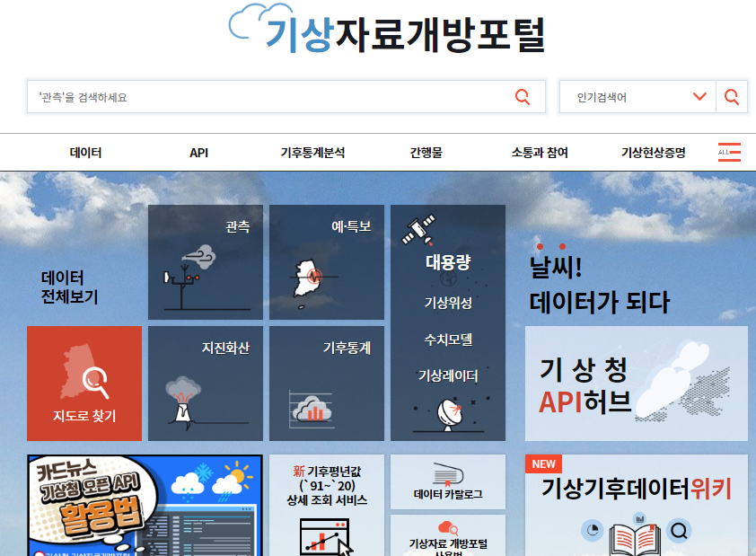Click the '관측'을 검색하세요 search field
The width and height of the screenshot is (756, 556).
286,97
